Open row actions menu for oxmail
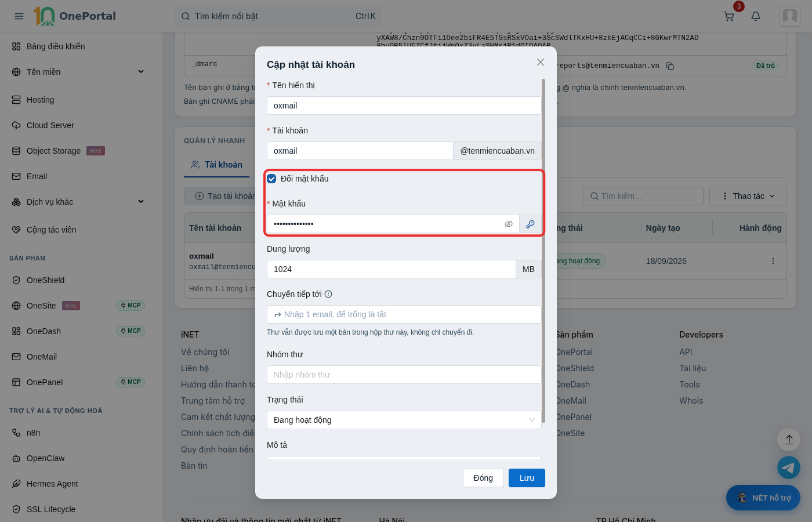The width and height of the screenshot is (812, 522). coord(773,261)
